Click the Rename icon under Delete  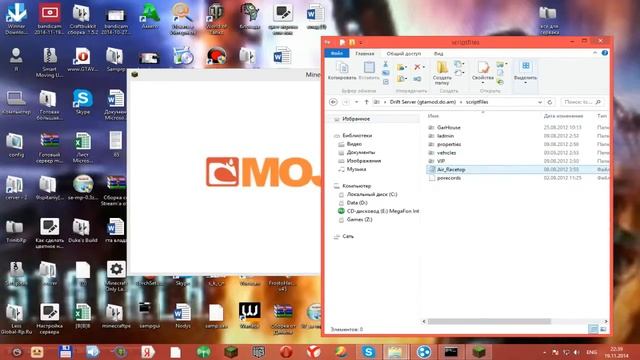[417, 78]
